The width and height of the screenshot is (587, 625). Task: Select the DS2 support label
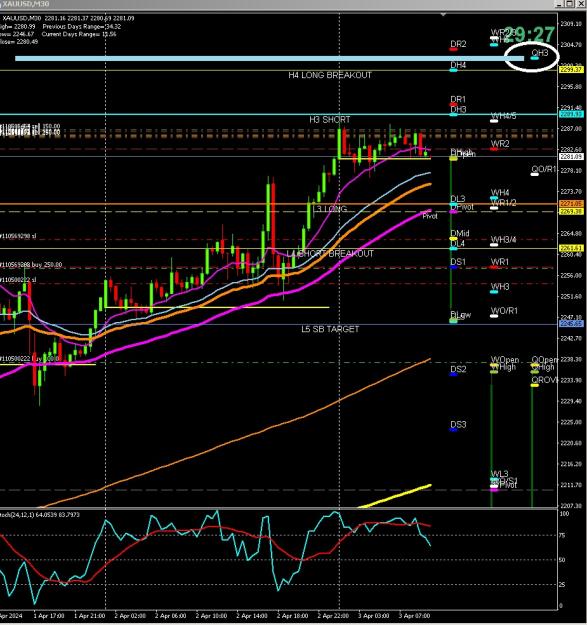458,369
